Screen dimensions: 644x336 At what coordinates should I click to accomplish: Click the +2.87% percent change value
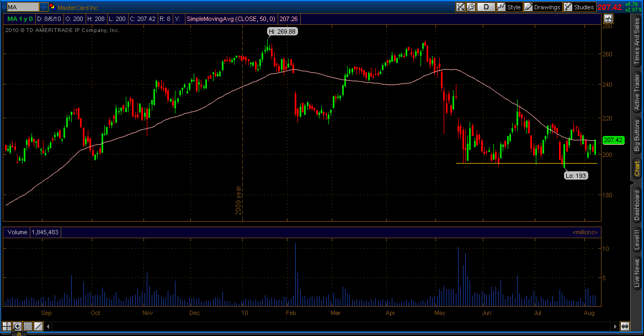coord(632,10)
